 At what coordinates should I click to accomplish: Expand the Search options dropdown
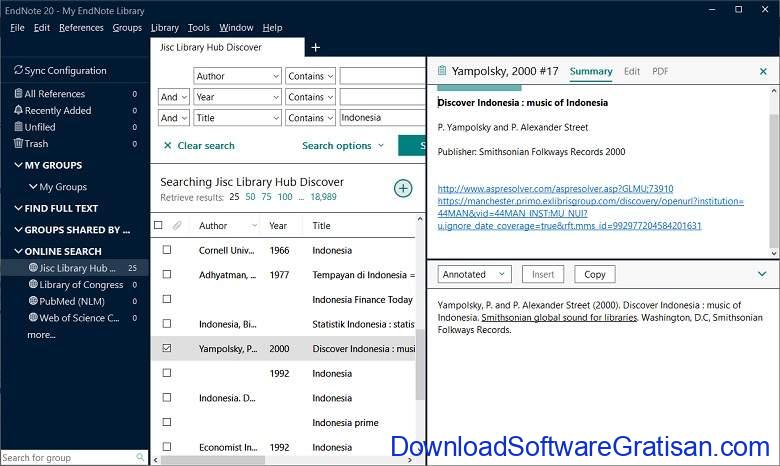[x=343, y=146]
